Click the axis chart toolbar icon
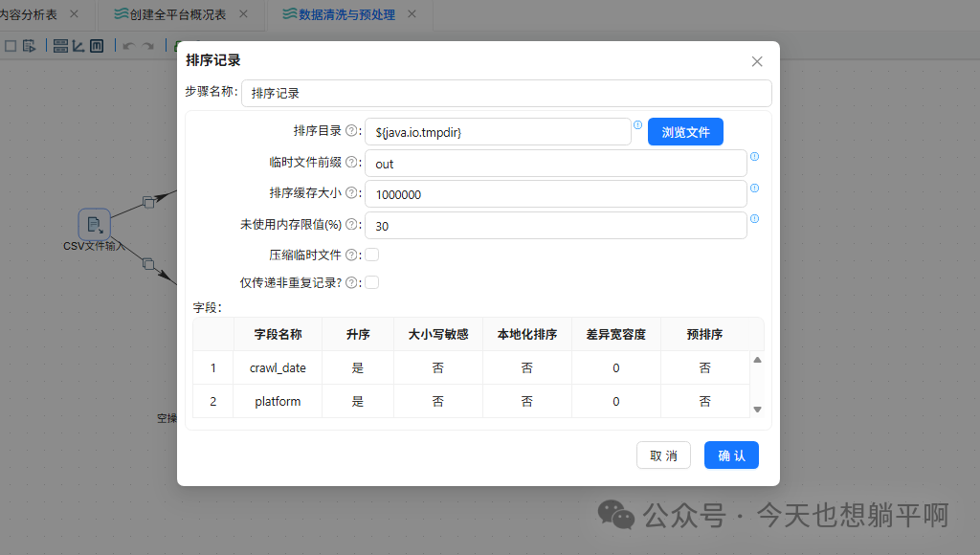This screenshot has width=980, height=555. [x=78, y=46]
